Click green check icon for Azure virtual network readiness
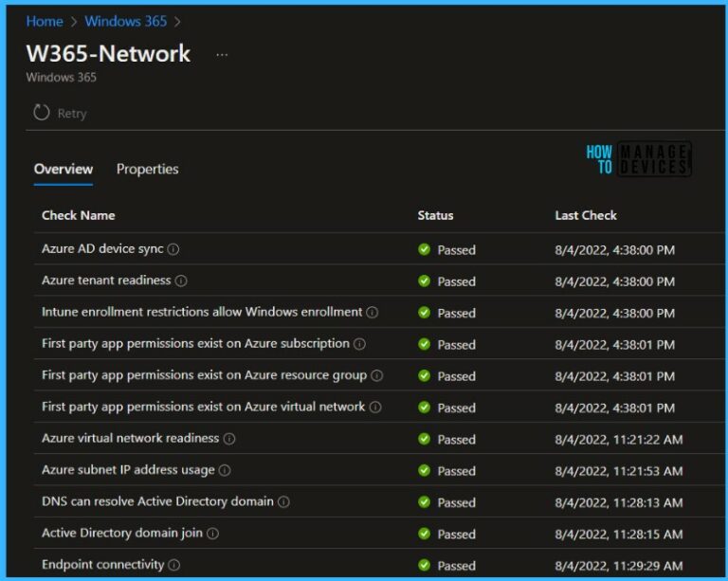This screenshot has height=581, width=728. [424, 439]
